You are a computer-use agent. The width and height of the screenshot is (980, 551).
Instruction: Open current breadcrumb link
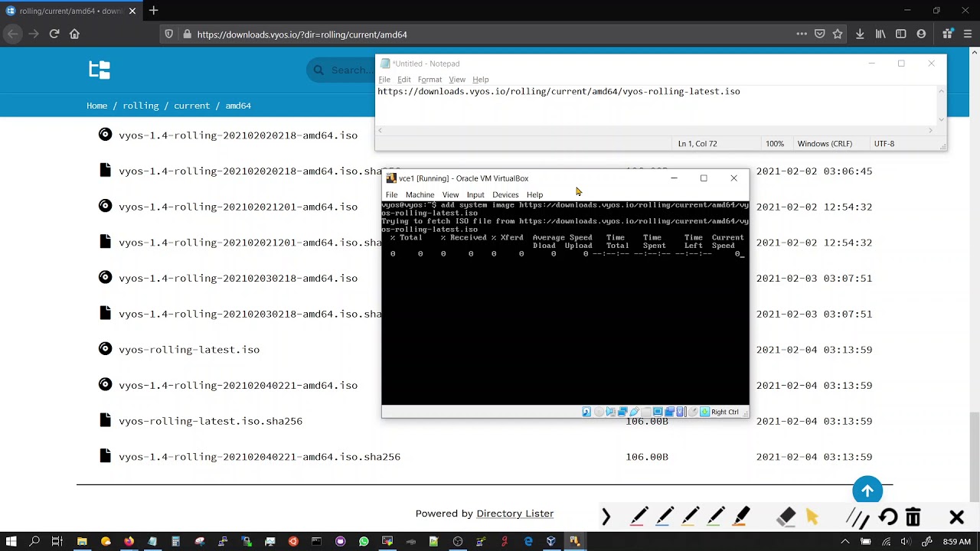(x=191, y=106)
